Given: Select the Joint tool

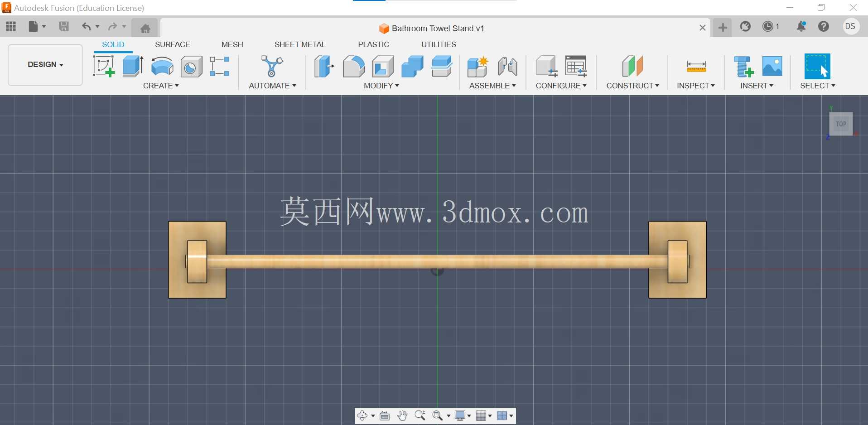Looking at the screenshot, I should 507,66.
